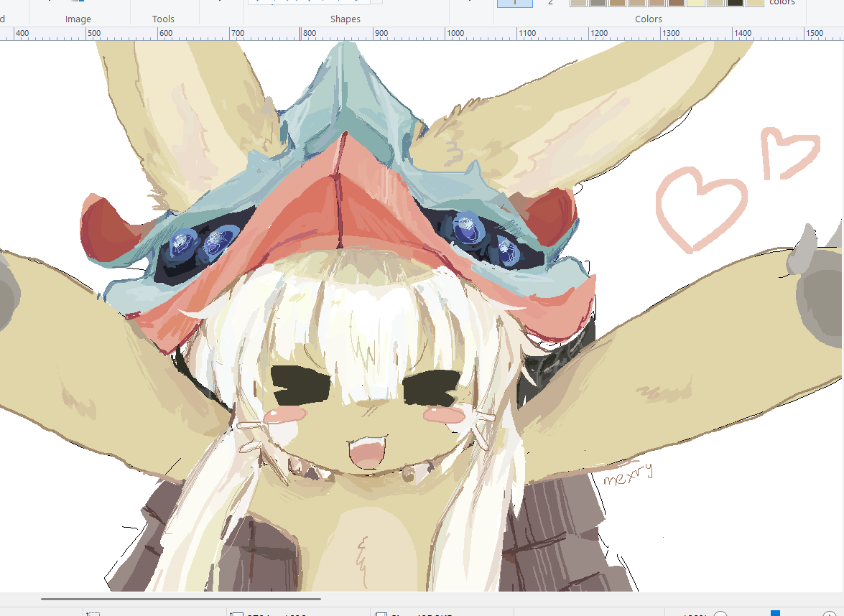
Task: Pick the gray swatch in the Colors palette
Action: pyautogui.click(x=598, y=2)
